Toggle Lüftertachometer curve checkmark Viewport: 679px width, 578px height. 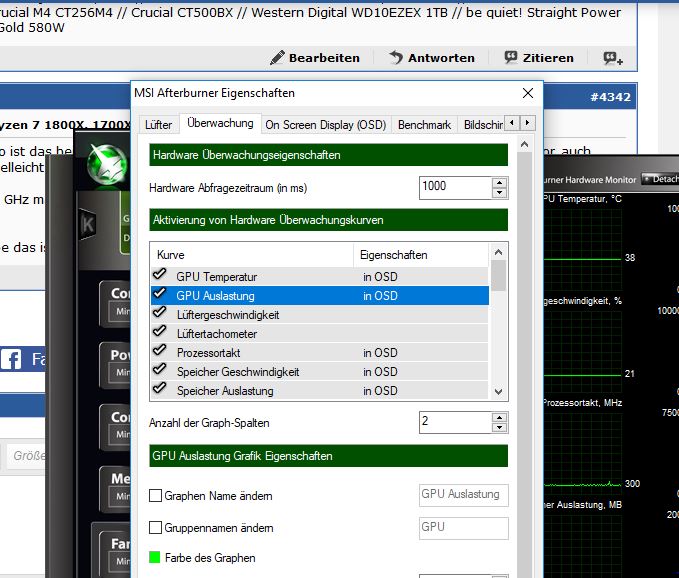[160, 331]
